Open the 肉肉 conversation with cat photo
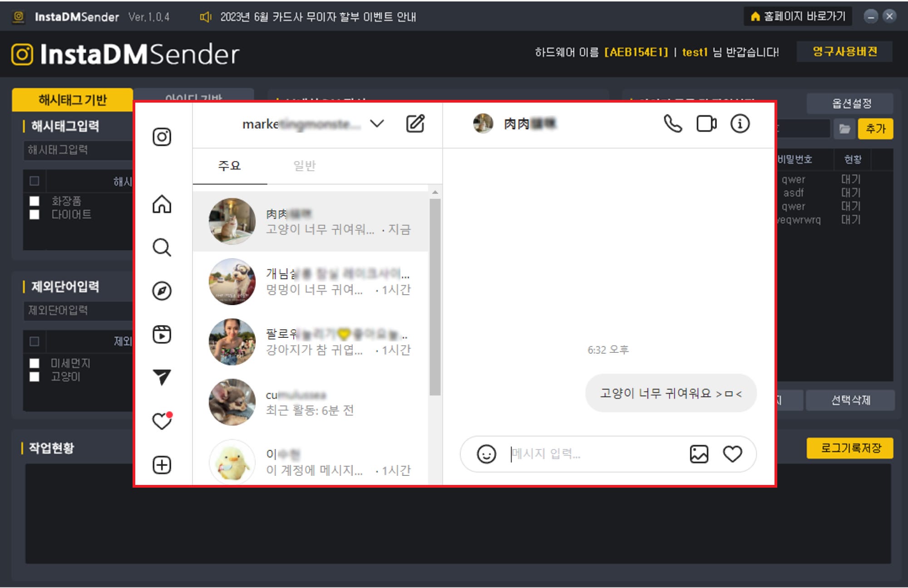 (311, 222)
